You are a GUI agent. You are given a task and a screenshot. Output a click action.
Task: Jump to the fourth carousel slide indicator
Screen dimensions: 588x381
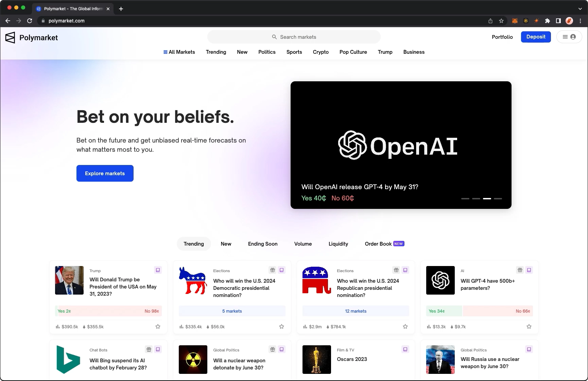click(x=498, y=198)
